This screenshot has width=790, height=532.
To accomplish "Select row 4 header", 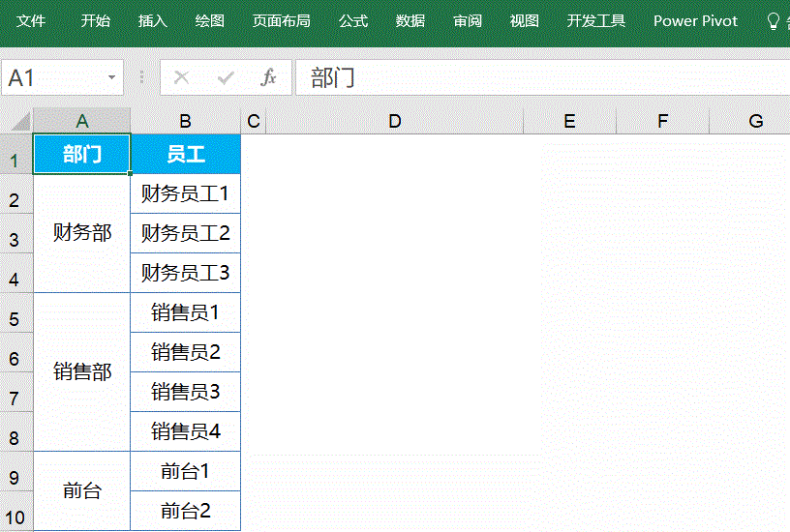I will 15,274.
